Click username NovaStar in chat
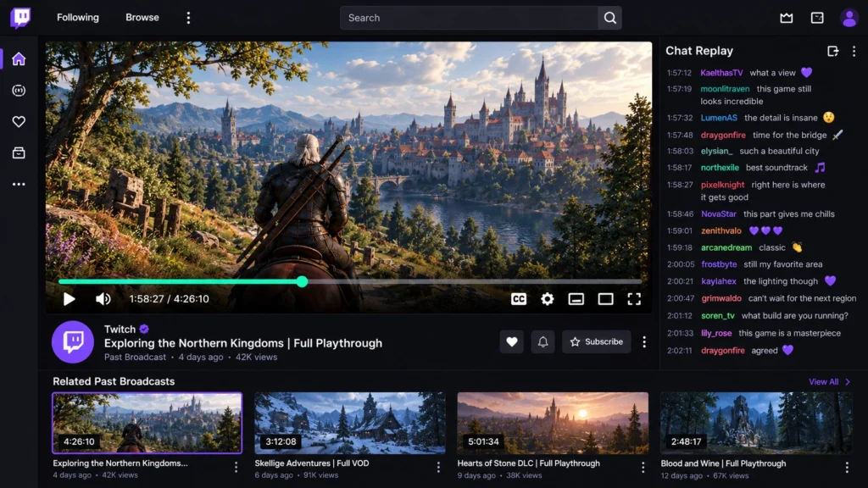The height and width of the screenshot is (488, 868). tap(719, 214)
